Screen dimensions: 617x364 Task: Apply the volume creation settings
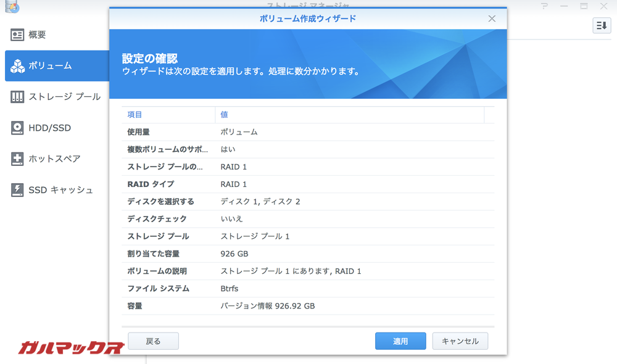click(400, 341)
